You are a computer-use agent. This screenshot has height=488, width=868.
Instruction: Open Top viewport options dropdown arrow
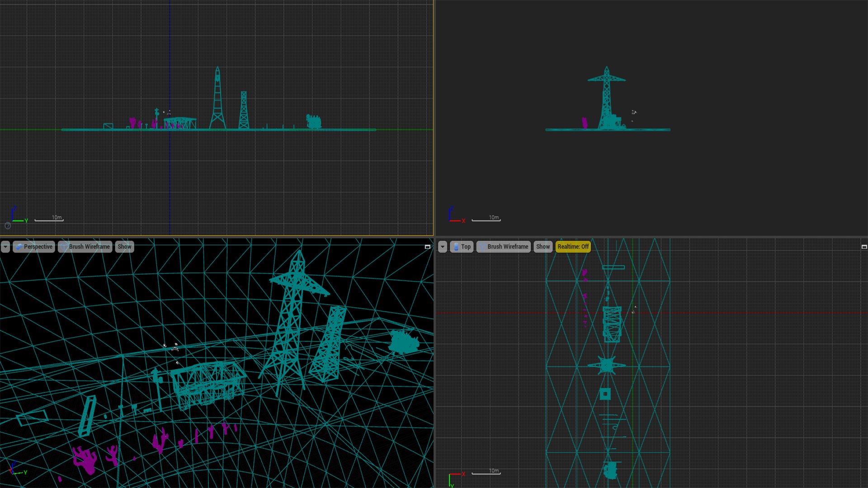coord(443,247)
